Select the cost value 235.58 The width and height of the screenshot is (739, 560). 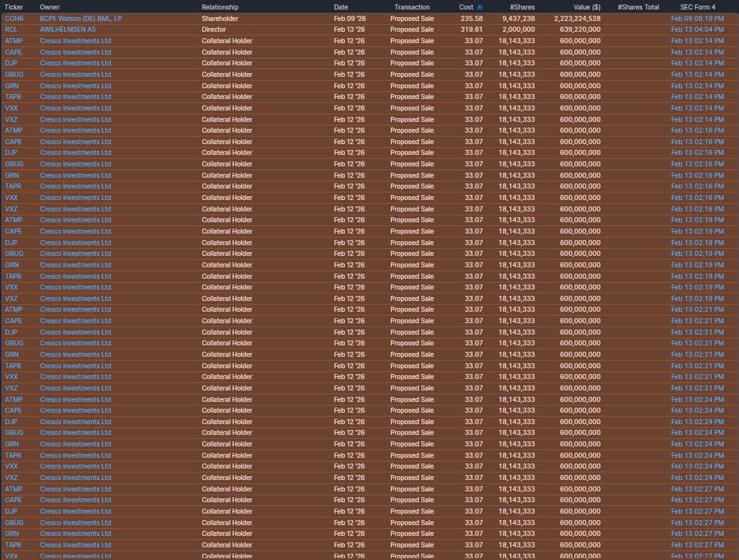[x=471, y=18]
